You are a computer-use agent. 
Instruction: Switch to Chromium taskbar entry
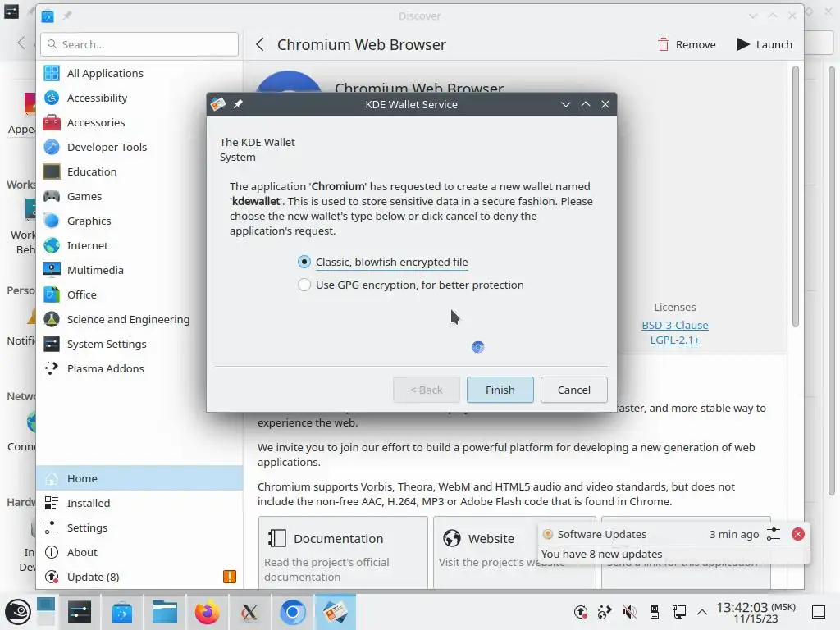[x=293, y=612]
